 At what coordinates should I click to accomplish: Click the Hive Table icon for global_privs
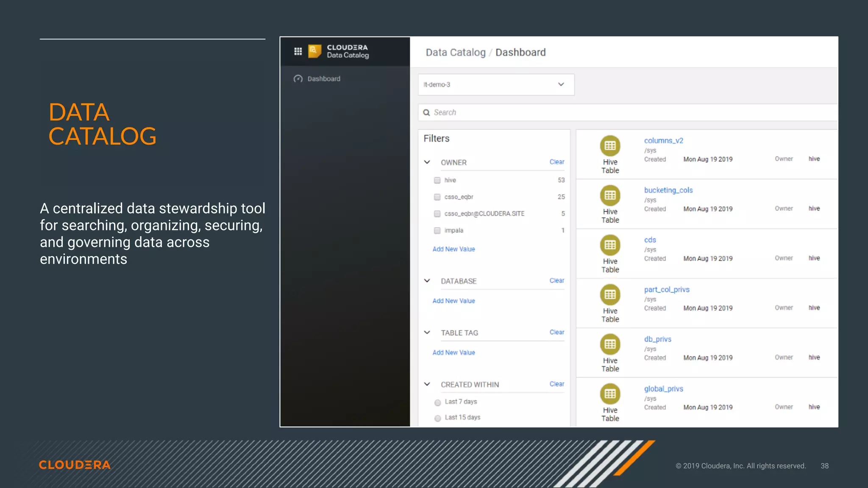[610, 394]
